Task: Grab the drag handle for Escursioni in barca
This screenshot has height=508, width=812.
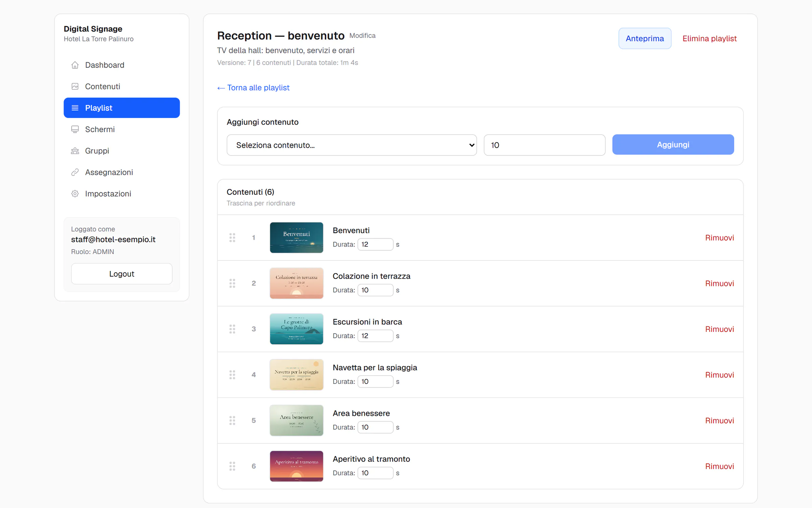Action: 232,329
